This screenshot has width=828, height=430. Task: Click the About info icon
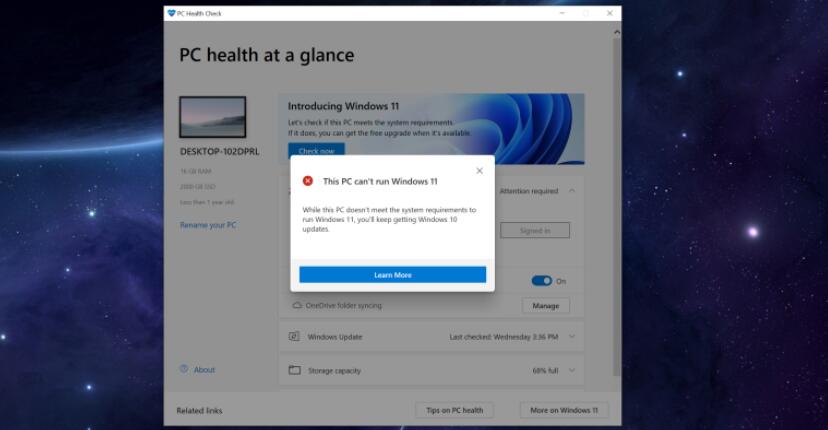point(184,369)
